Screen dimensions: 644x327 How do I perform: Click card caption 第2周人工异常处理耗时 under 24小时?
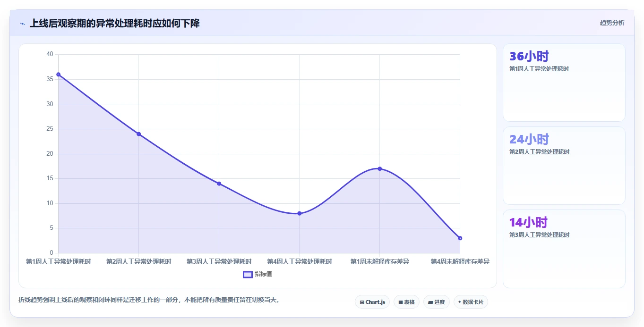coord(539,152)
